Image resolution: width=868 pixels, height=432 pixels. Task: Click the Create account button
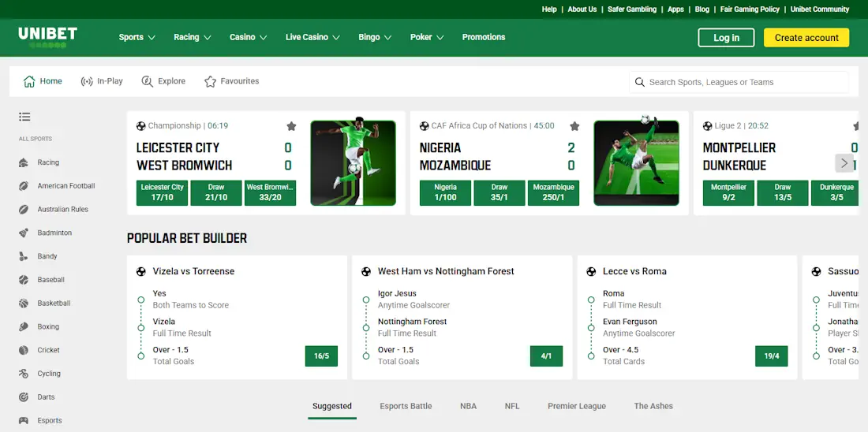(806, 38)
